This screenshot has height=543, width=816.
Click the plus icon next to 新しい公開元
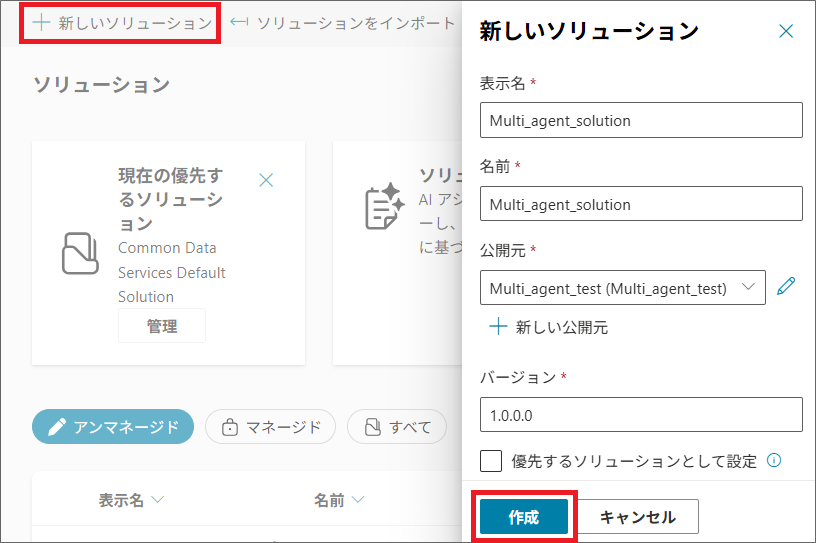coord(498,327)
